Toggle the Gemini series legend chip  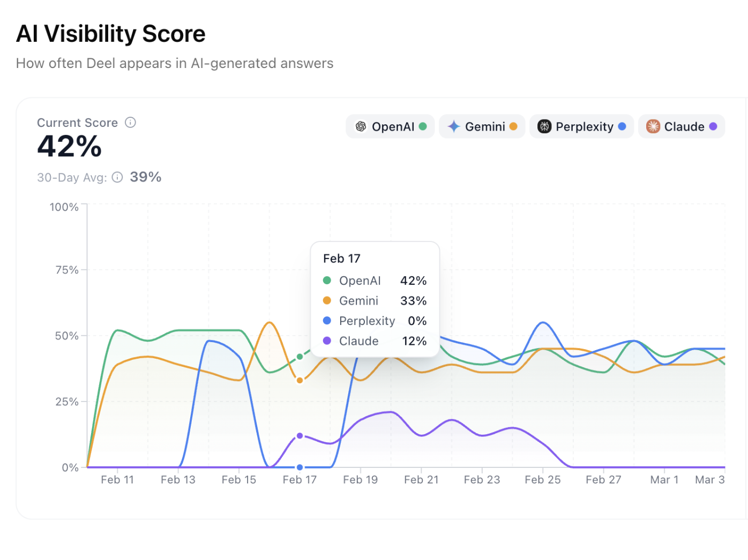(482, 127)
